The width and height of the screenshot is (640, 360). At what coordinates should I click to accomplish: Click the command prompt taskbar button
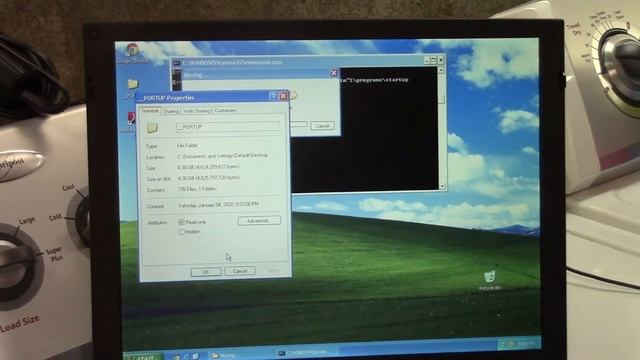point(307,353)
